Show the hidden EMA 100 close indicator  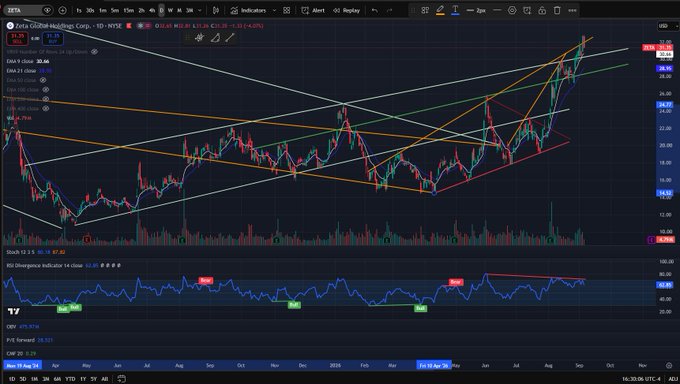(46, 90)
